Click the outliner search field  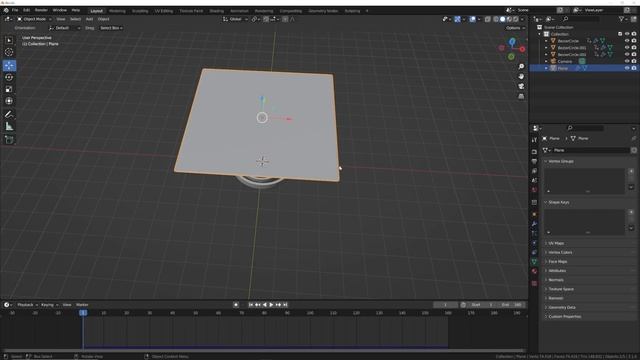point(581,19)
